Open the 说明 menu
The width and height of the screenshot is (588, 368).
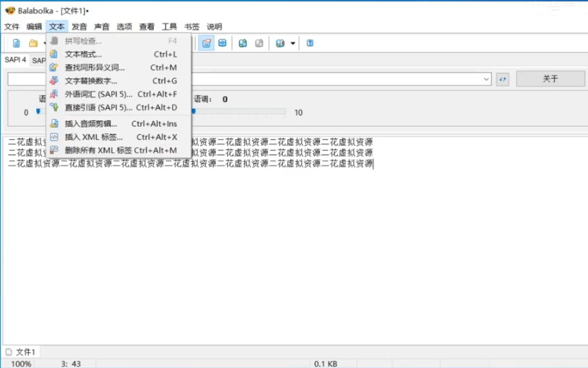214,27
